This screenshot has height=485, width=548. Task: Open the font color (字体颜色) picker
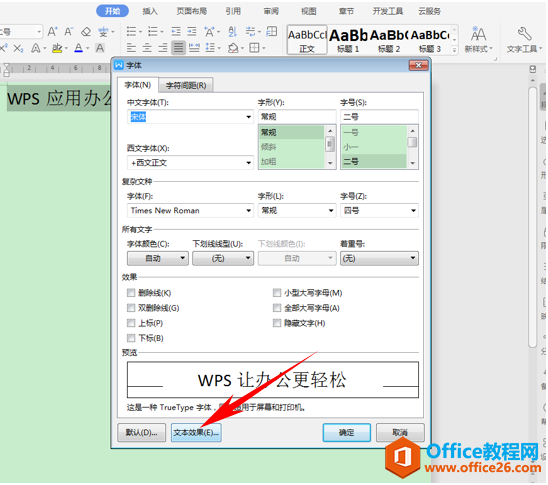pos(158,258)
